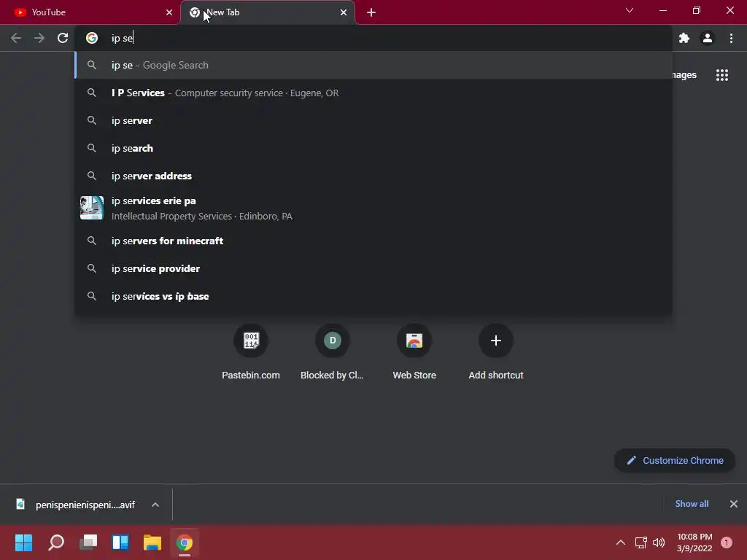
Task: Choose the 'I P Services' Eugene suggestion
Action: [373, 93]
